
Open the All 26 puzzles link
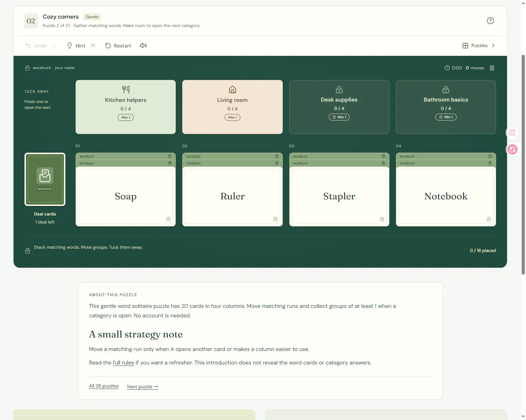(x=104, y=386)
